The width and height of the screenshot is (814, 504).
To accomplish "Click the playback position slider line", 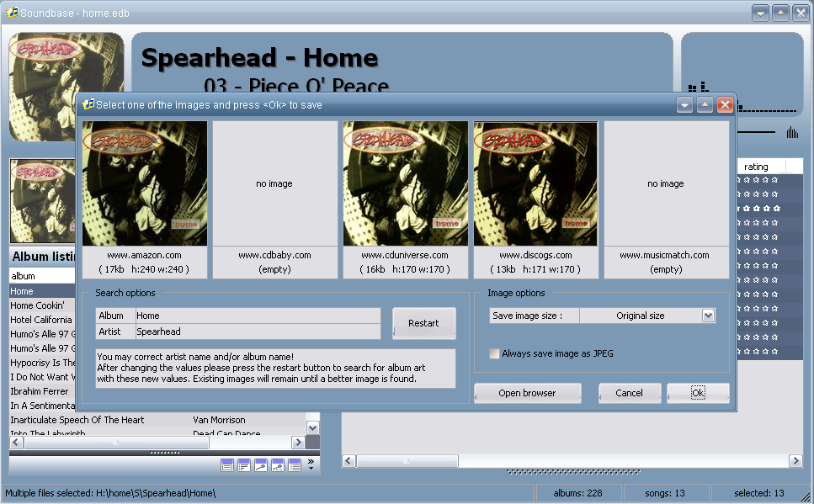I will tap(756, 132).
